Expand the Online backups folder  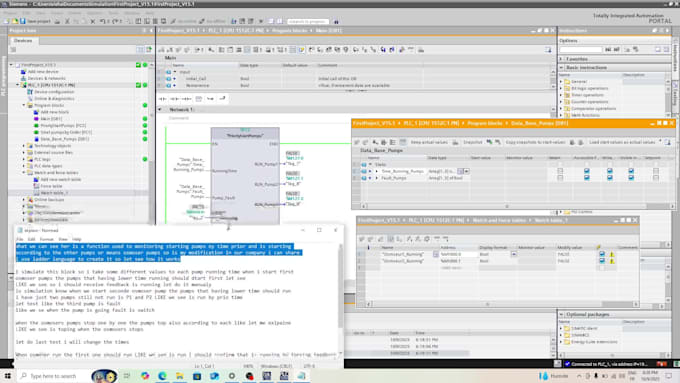coord(24,200)
